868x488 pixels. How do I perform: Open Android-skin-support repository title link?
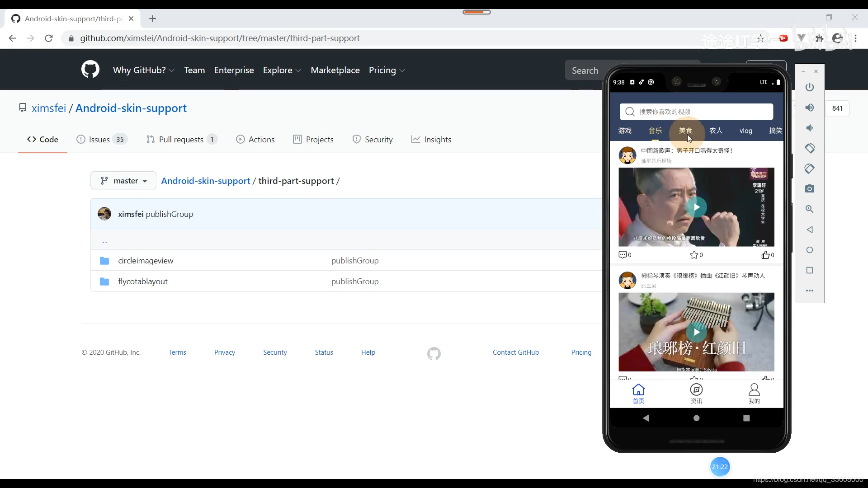131,108
